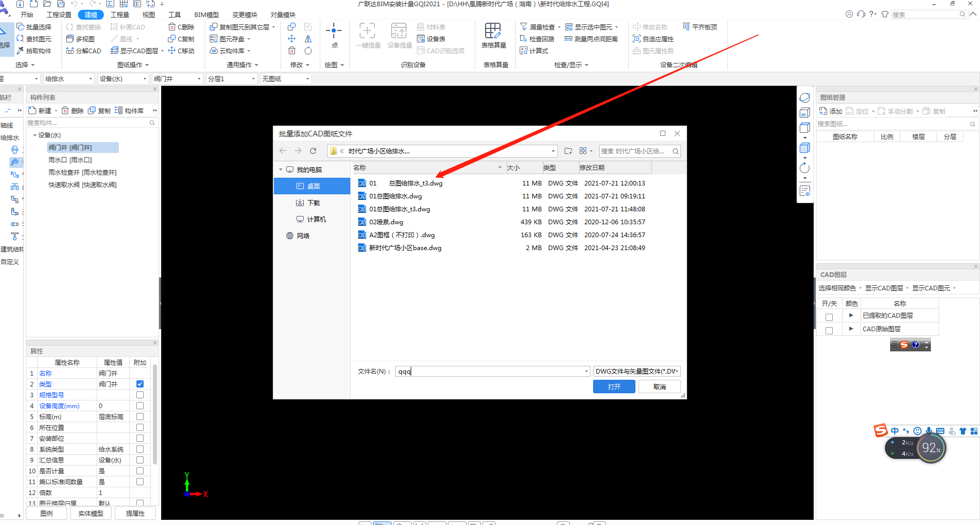Select the 查找图元 find element tool

(34, 39)
